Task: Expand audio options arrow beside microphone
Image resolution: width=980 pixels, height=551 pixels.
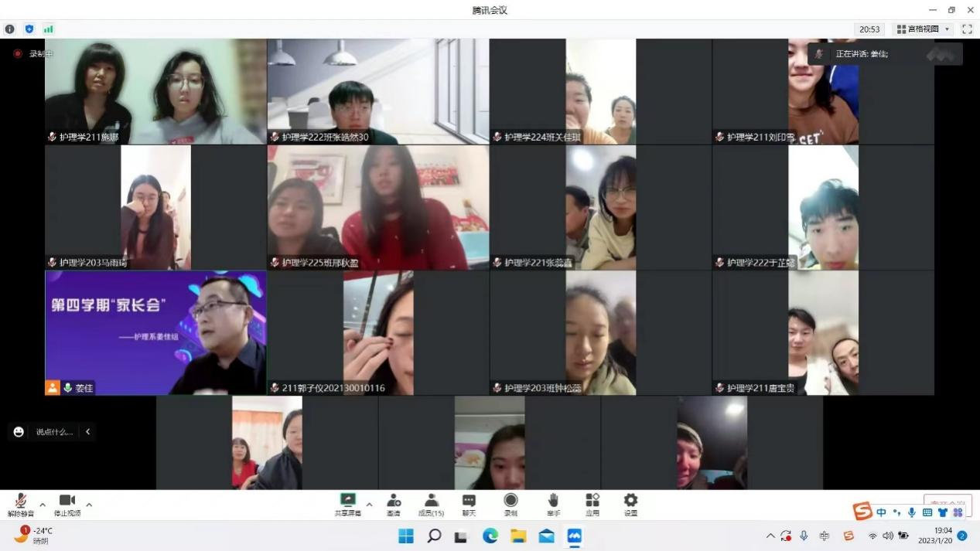Action: coord(43,505)
